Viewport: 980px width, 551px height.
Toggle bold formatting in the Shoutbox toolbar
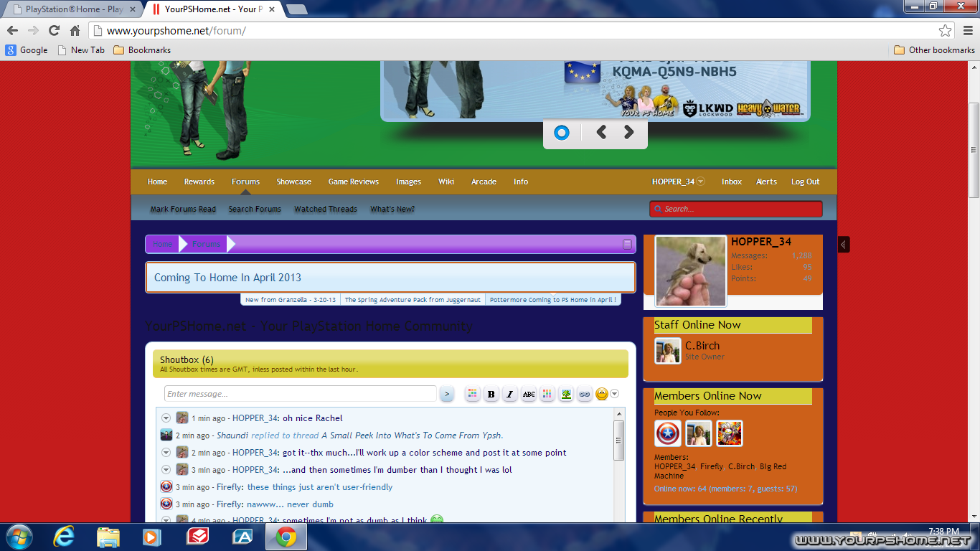tap(491, 394)
